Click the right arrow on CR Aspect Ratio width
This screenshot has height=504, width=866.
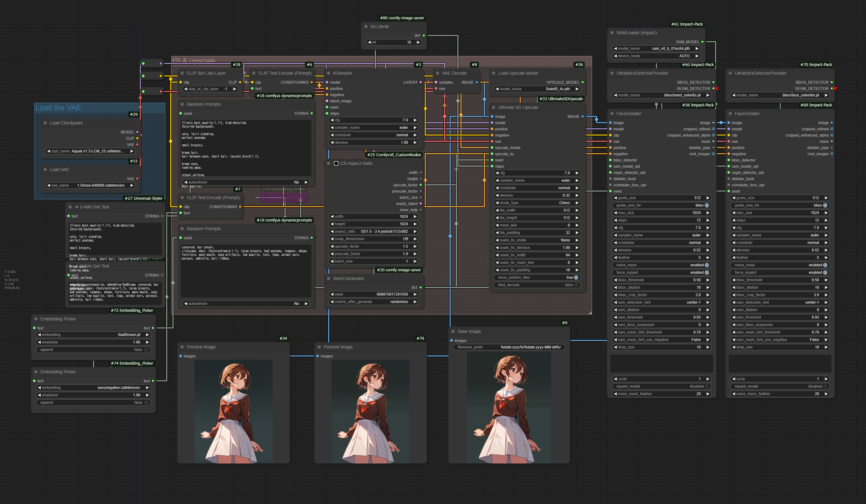click(x=415, y=217)
